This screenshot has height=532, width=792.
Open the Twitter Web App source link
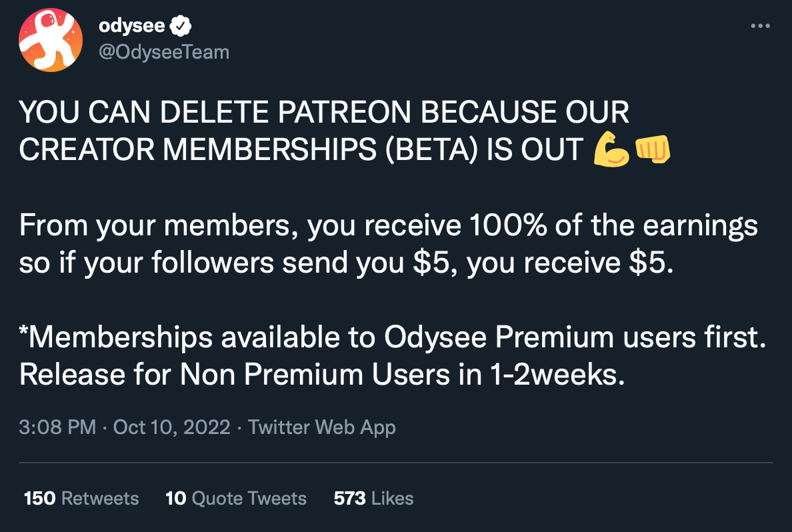click(322, 427)
